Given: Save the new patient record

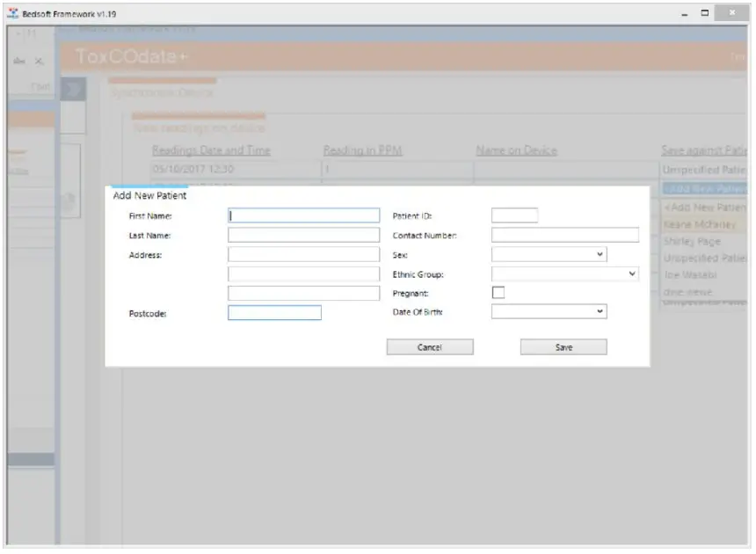Looking at the screenshot, I should tap(563, 346).
